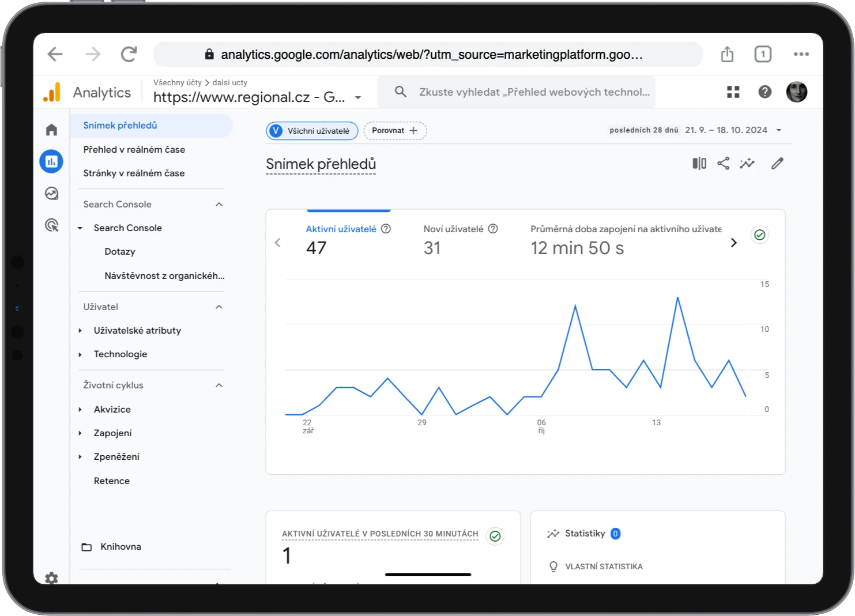The image size is (855, 616).
Task: Open the comparison columns icon
Action: coord(699,164)
